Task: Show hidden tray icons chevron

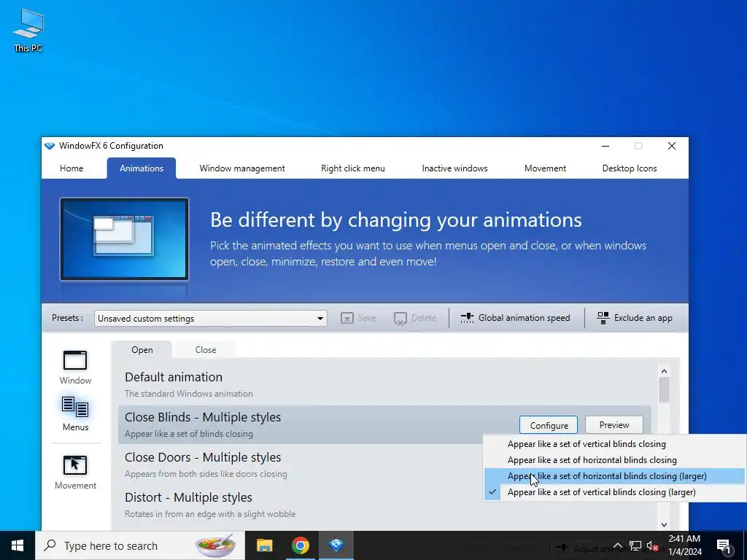Action: coord(617,545)
